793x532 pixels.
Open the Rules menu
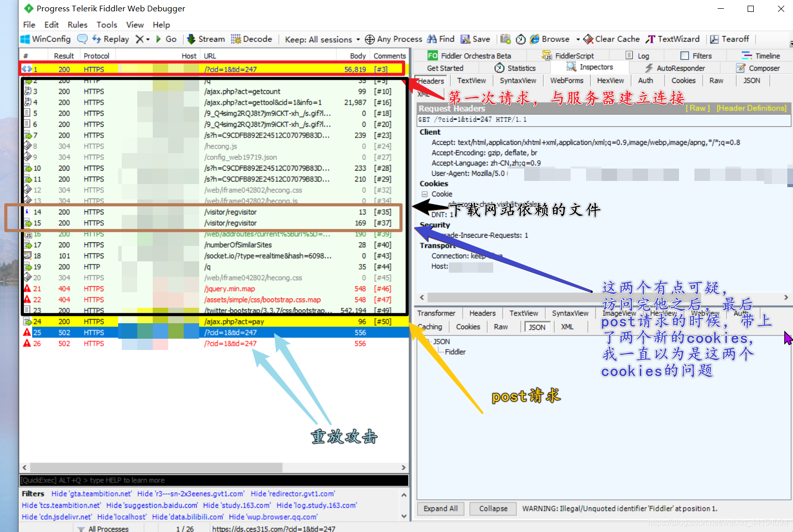77,25
